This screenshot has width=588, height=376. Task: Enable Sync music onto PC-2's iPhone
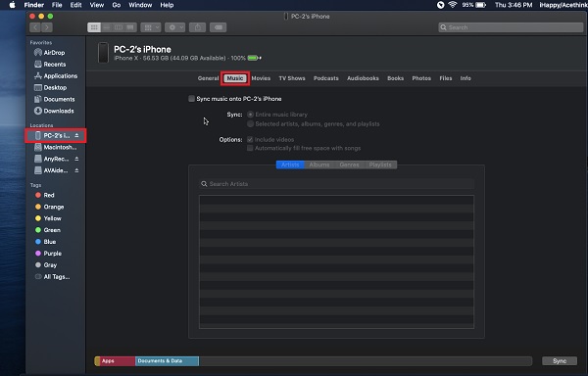[x=192, y=99]
